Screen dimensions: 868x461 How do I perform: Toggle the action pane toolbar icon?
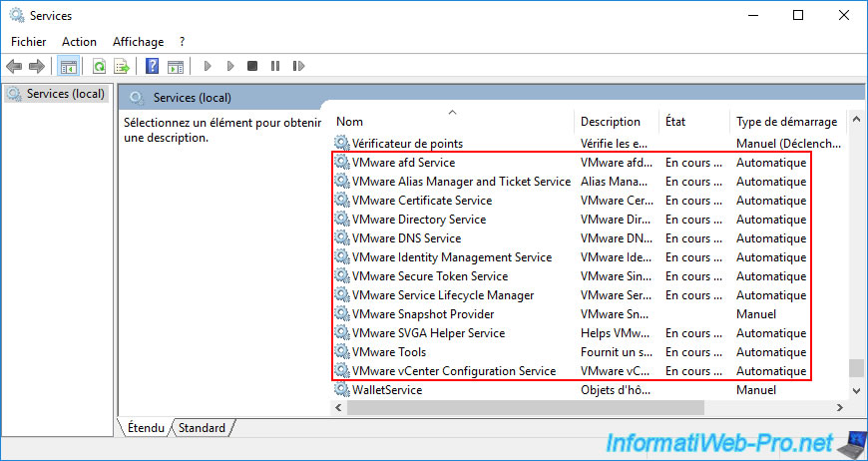point(176,67)
